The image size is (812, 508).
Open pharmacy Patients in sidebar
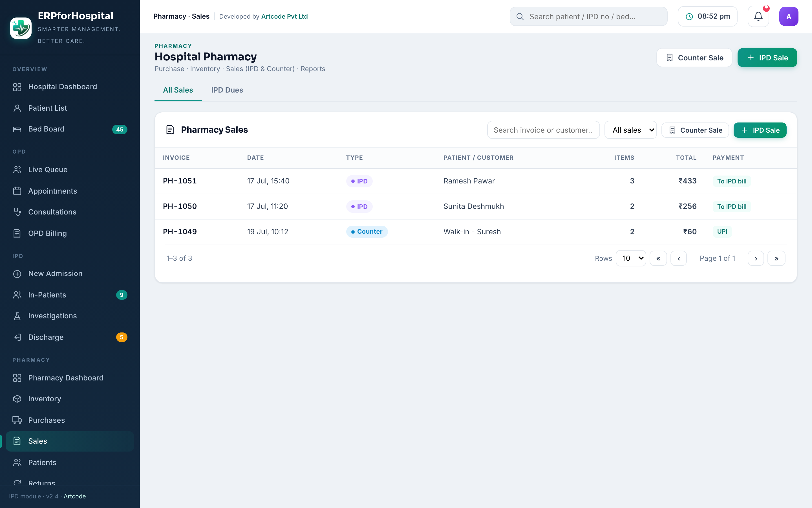tap(70, 463)
